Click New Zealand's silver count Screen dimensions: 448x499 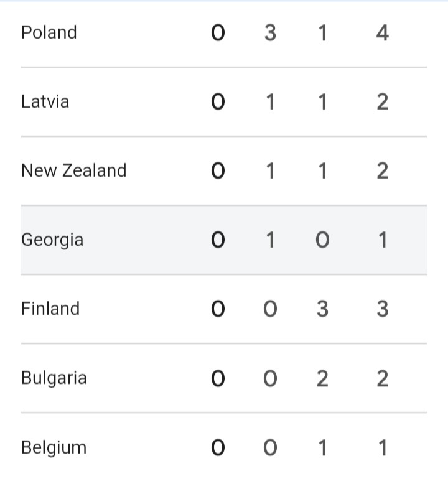click(269, 171)
